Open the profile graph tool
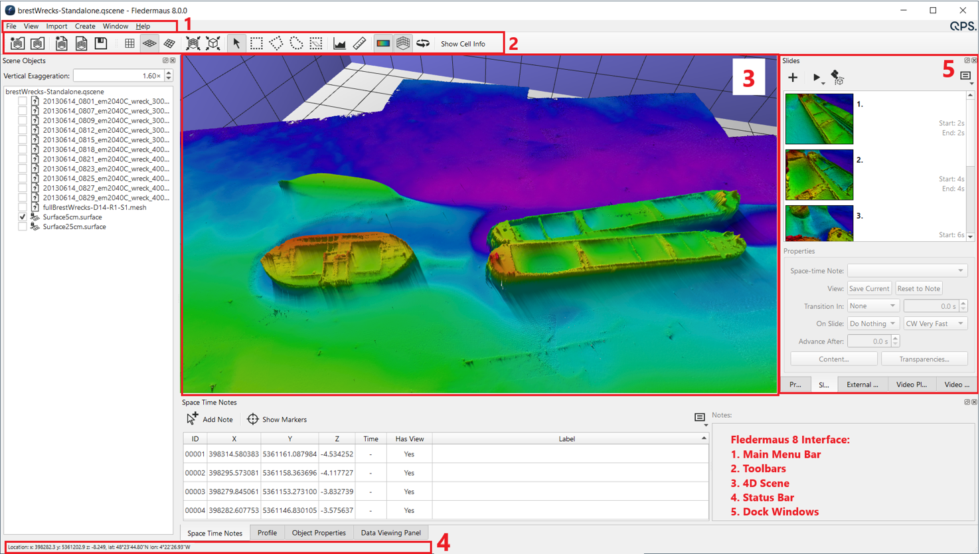Screen dimensions: 980x554 click(x=339, y=44)
